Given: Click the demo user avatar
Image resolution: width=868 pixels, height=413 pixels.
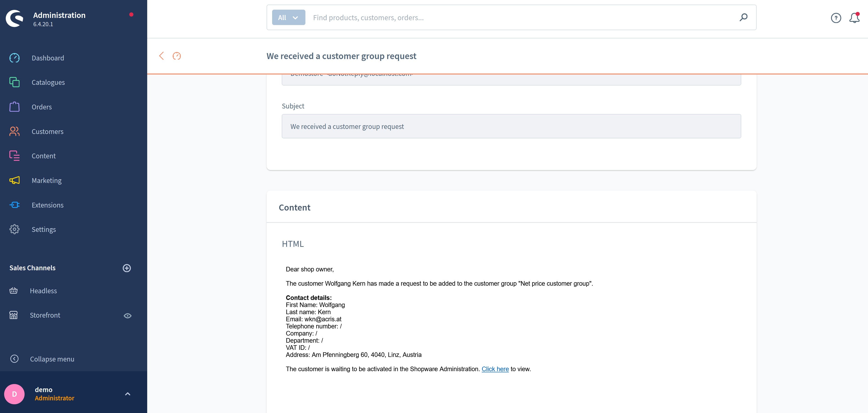Looking at the screenshot, I should click(x=14, y=394).
